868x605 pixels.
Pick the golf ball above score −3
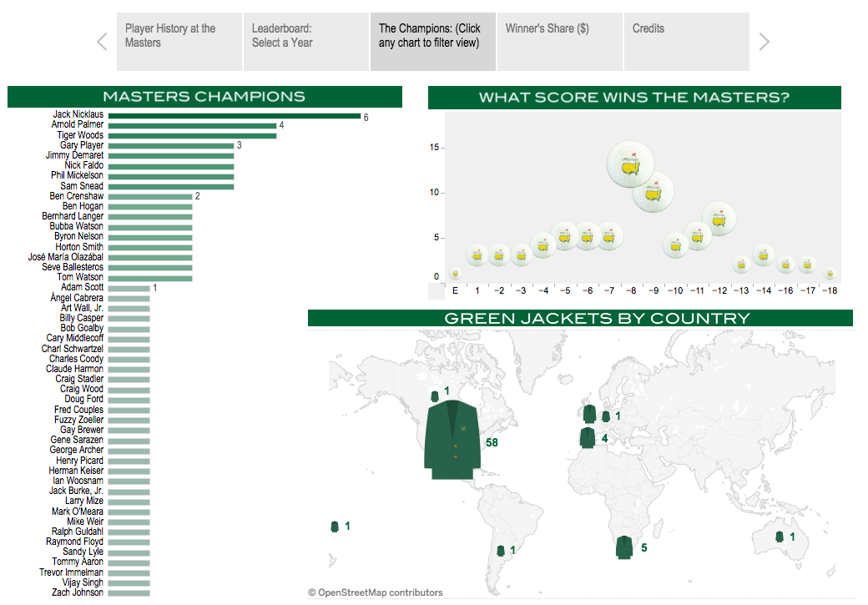(521, 255)
